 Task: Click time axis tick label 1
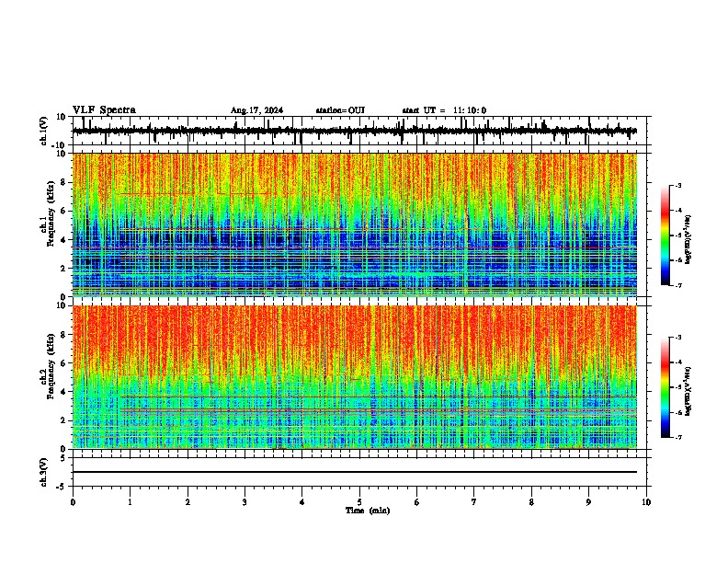(x=130, y=502)
